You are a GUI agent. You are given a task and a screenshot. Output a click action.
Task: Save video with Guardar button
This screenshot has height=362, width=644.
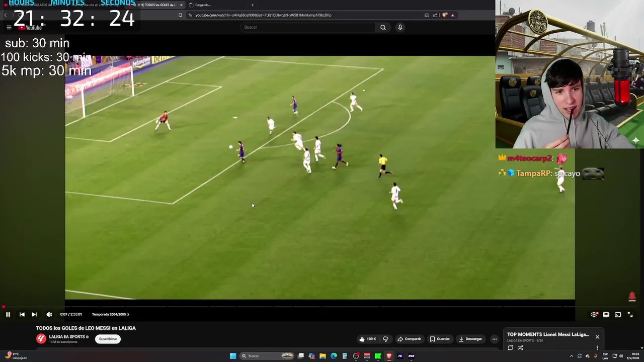click(440, 339)
